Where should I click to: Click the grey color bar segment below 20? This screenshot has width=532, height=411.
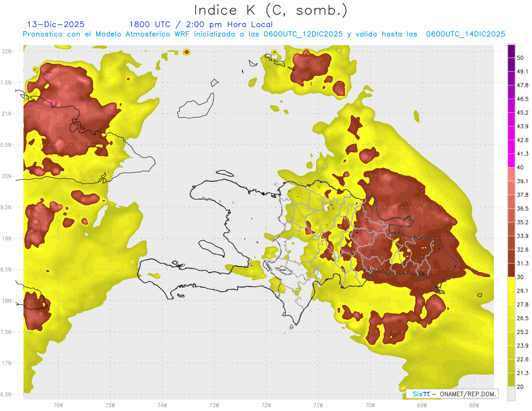tap(511, 393)
